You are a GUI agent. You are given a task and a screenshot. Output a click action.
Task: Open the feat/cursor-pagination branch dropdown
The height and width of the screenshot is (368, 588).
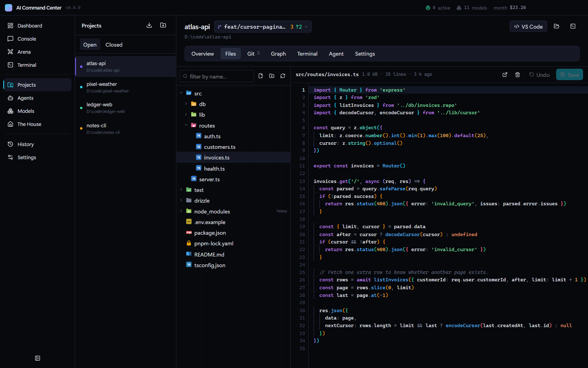point(263,27)
